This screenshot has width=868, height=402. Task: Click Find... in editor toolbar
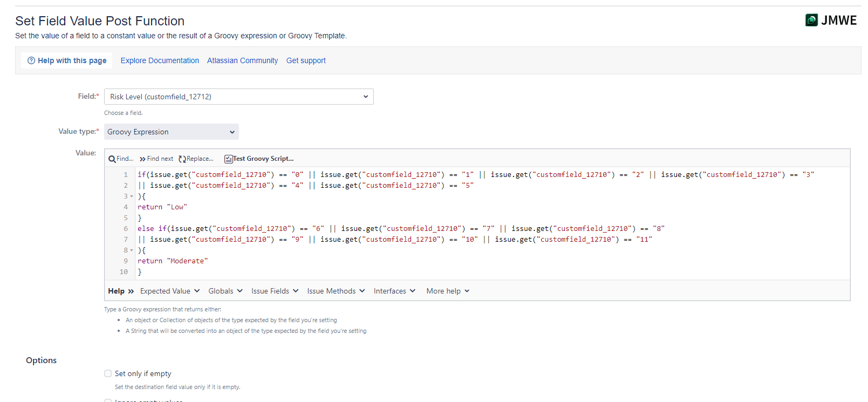[121, 159]
